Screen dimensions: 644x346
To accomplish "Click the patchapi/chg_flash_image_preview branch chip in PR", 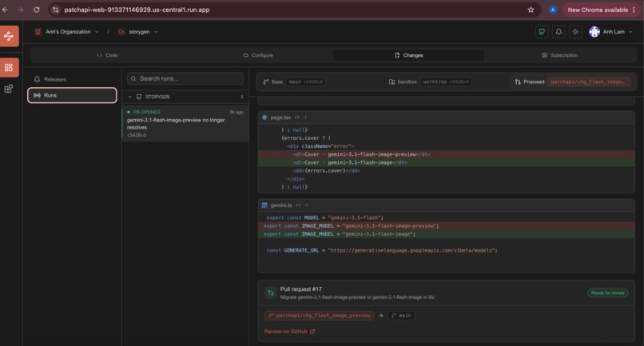I will tap(319, 316).
